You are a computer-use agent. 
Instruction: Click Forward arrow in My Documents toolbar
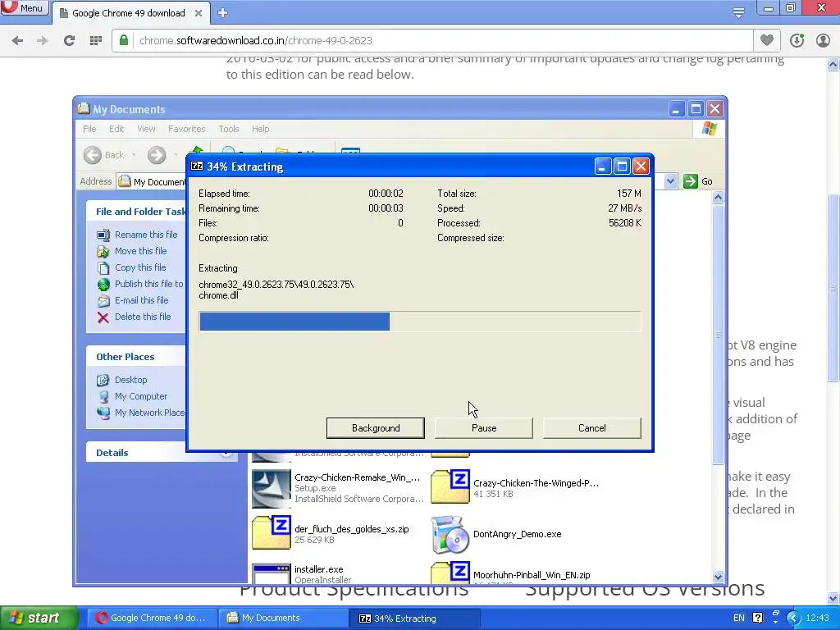157,155
